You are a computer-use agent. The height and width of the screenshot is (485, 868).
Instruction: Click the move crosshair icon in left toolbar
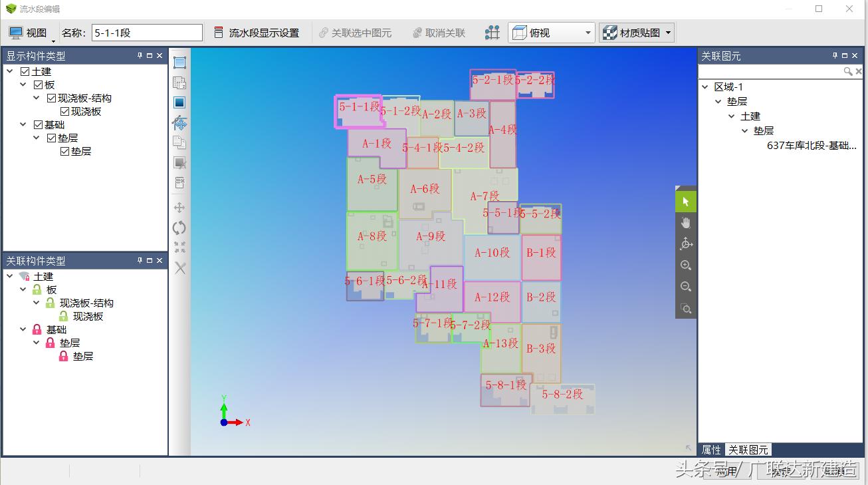180,207
